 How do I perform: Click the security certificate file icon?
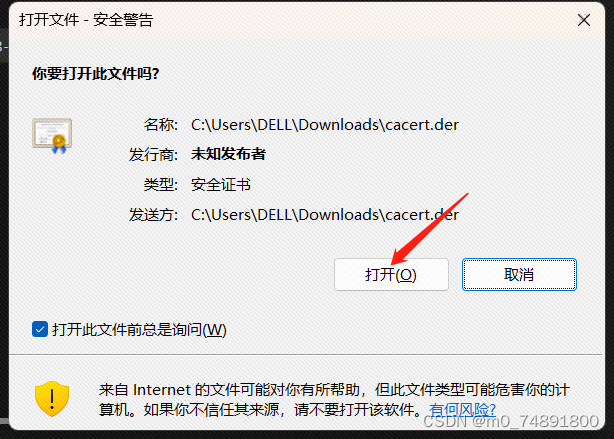coord(52,135)
